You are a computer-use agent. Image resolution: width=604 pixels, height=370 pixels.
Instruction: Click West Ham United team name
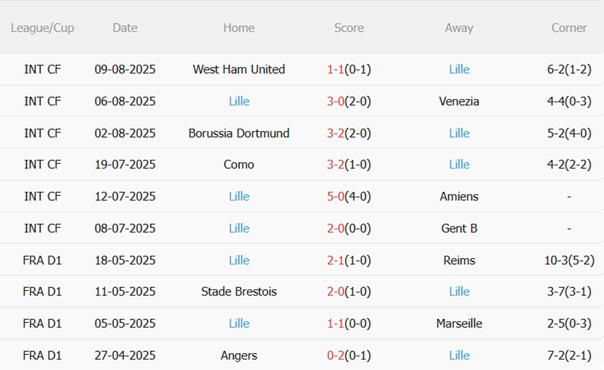(x=239, y=69)
